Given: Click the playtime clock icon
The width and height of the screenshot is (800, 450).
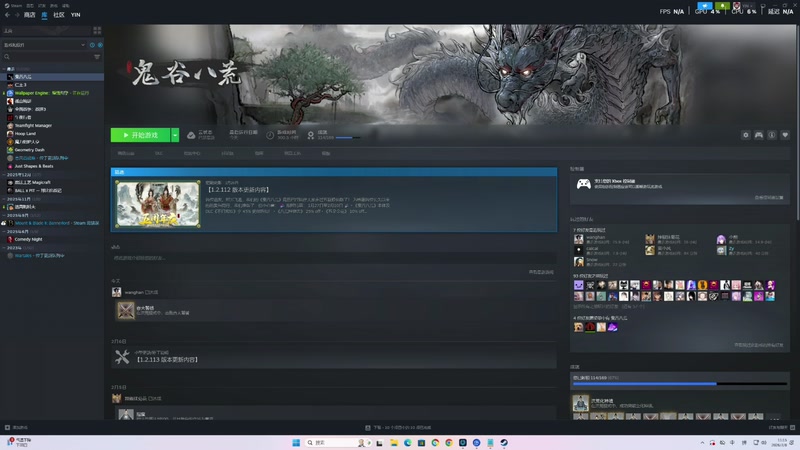Looking at the screenshot, I should click(270, 135).
